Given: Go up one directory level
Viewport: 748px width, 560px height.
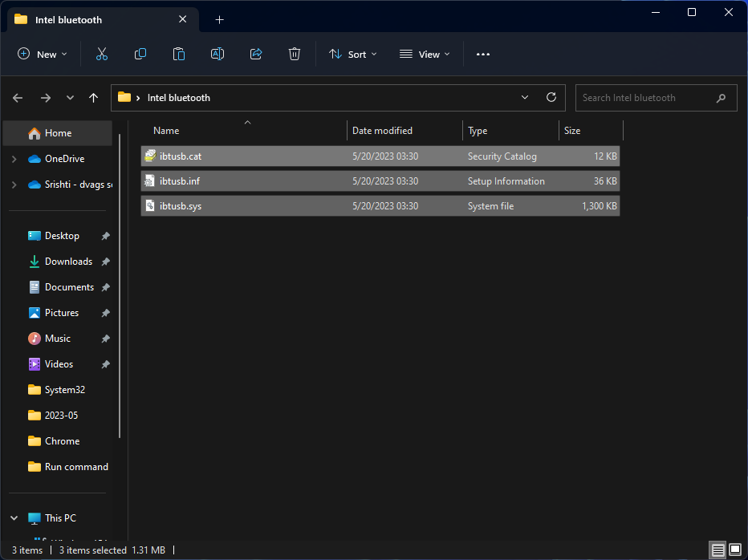Looking at the screenshot, I should [94, 98].
